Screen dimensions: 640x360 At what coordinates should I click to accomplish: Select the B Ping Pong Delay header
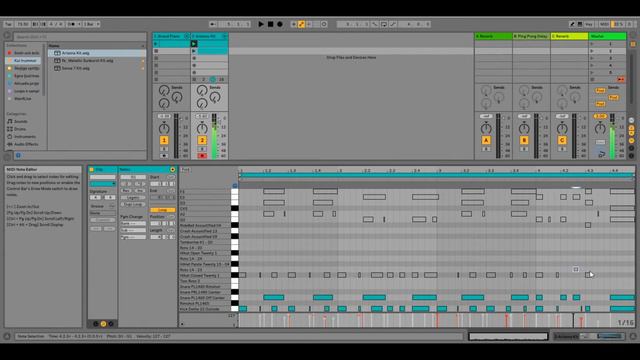[531, 36]
